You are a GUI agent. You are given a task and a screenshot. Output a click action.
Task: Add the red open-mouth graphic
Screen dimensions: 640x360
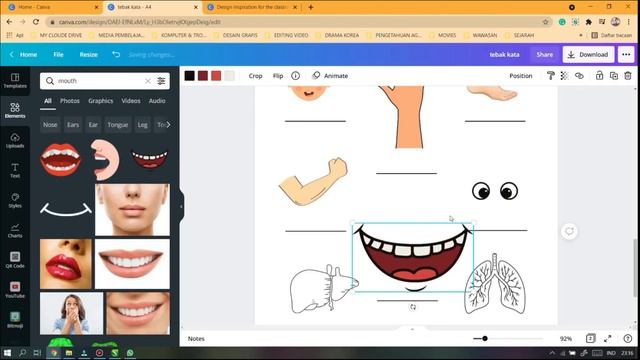tap(60, 160)
